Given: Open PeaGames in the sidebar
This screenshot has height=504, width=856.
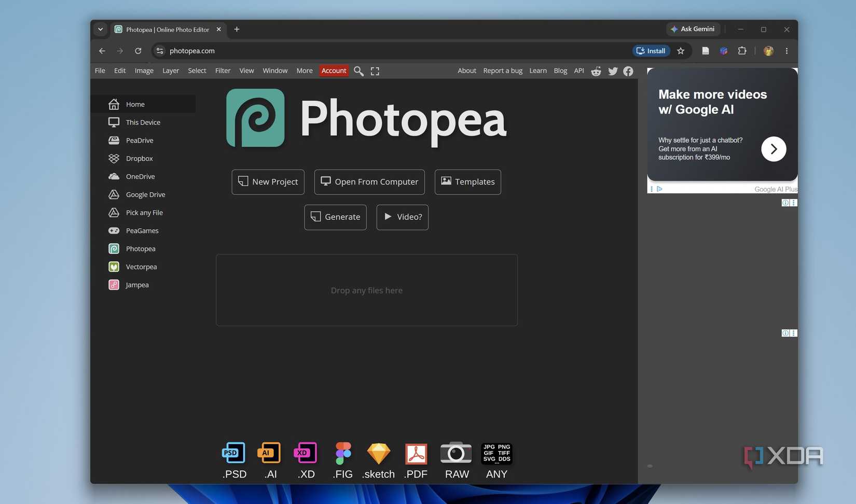Looking at the screenshot, I should 143,231.
